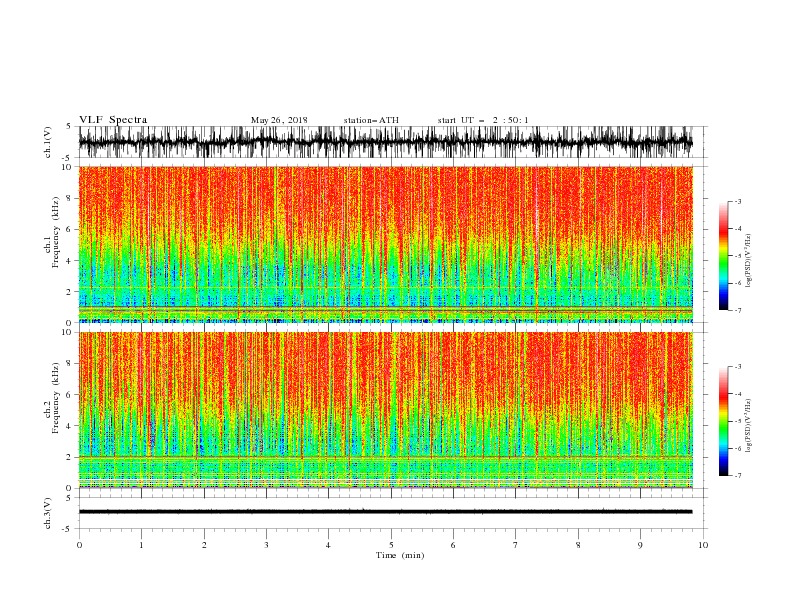Click the time axis tick label "5"
The width and height of the screenshot is (792, 612).
coord(391,545)
